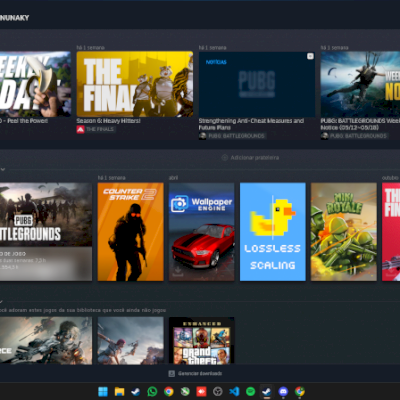
Task: Click the active Steam icon with underline
Action: [x=267, y=391]
